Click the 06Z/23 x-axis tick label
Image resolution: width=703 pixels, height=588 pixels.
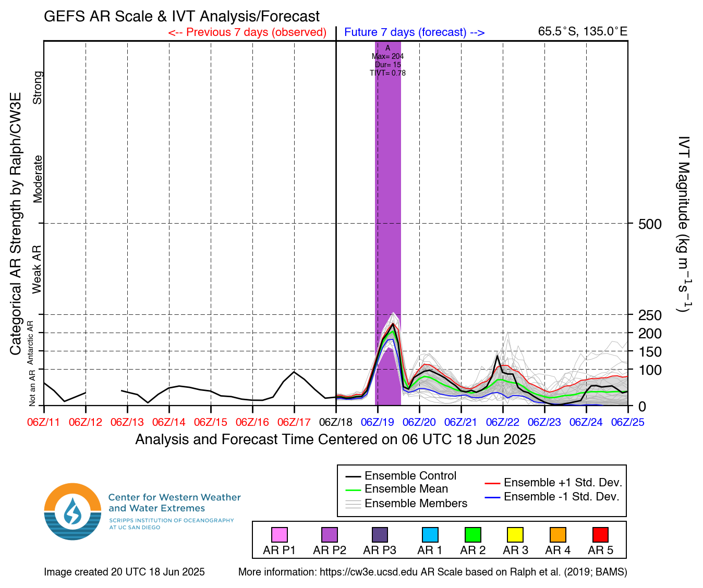tap(544, 422)
